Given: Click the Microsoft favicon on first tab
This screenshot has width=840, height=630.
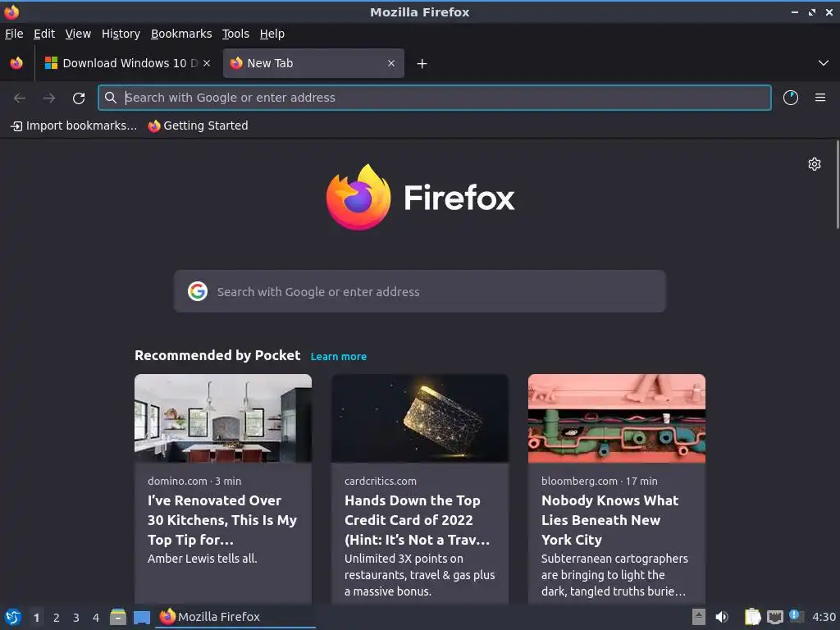Looking at the screenshot, I should tap(51, 63).
